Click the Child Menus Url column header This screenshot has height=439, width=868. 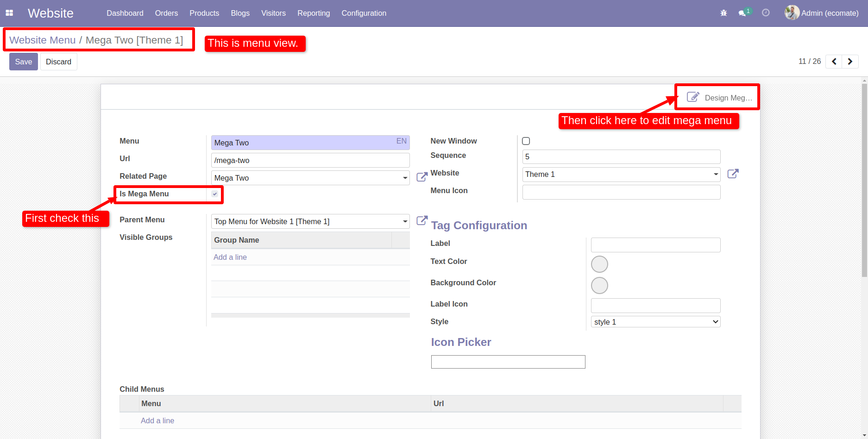577,403
